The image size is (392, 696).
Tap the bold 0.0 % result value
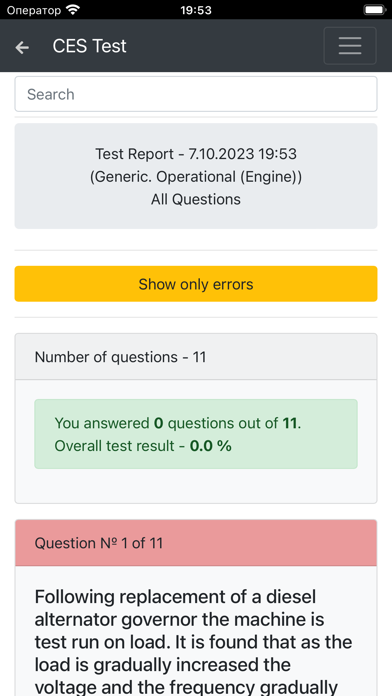(210, 446)
